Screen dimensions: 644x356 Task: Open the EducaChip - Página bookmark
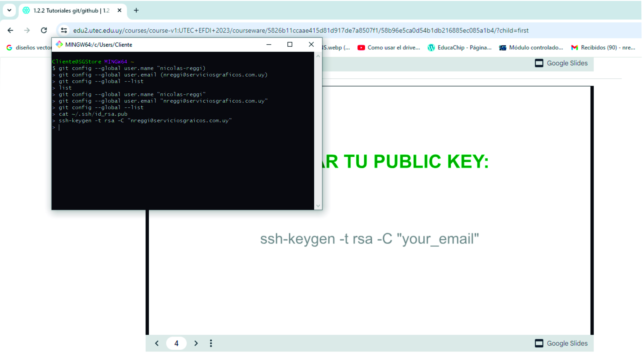pos(460,48)
